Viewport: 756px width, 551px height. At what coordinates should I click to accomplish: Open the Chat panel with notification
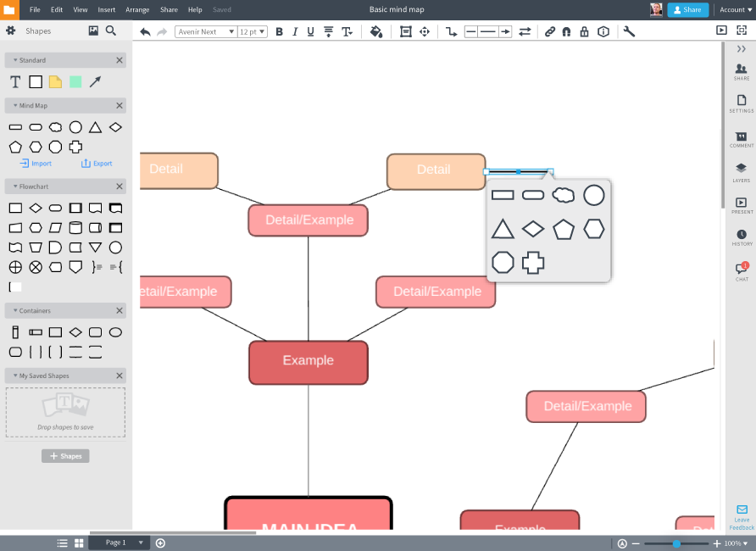(741, 270)
